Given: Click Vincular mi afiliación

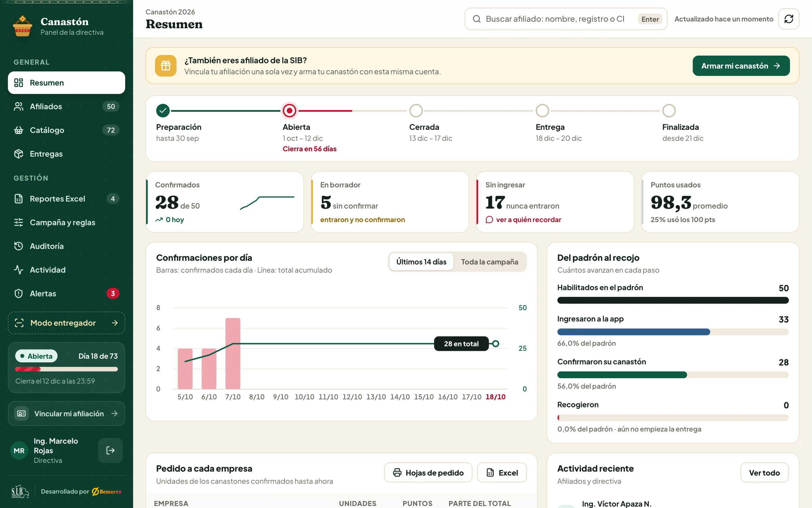Looking at the screenshot, I should tap(66, 414).
